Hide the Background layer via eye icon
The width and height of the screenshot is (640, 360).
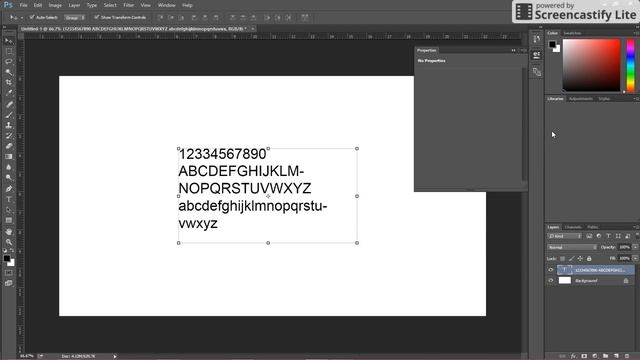(x=551, y=280)
